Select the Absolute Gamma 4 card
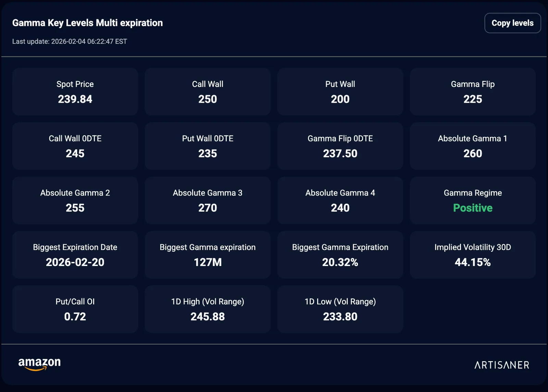548x392 pixels. click(x=340, y=201)
